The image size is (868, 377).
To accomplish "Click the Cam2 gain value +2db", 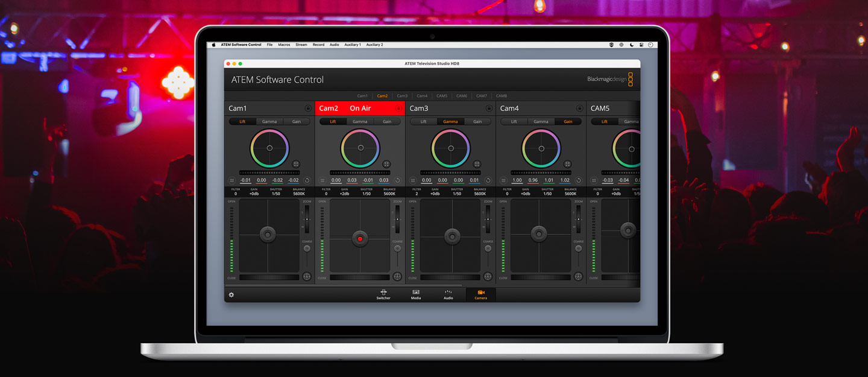I will [x=344, y=194].
